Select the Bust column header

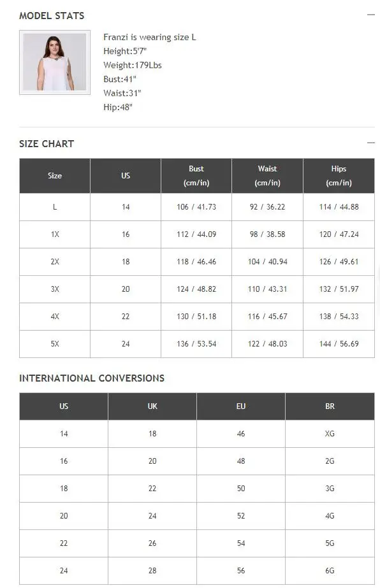(196, 175)
